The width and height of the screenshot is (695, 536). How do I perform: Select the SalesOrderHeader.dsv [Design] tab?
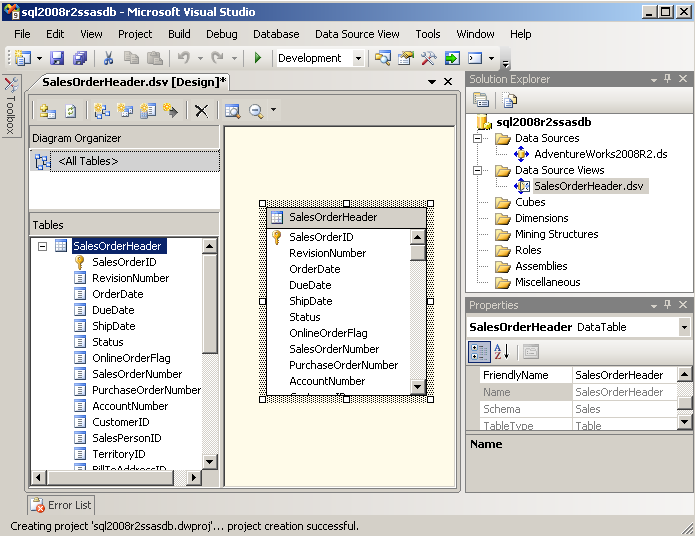point(134,82)
